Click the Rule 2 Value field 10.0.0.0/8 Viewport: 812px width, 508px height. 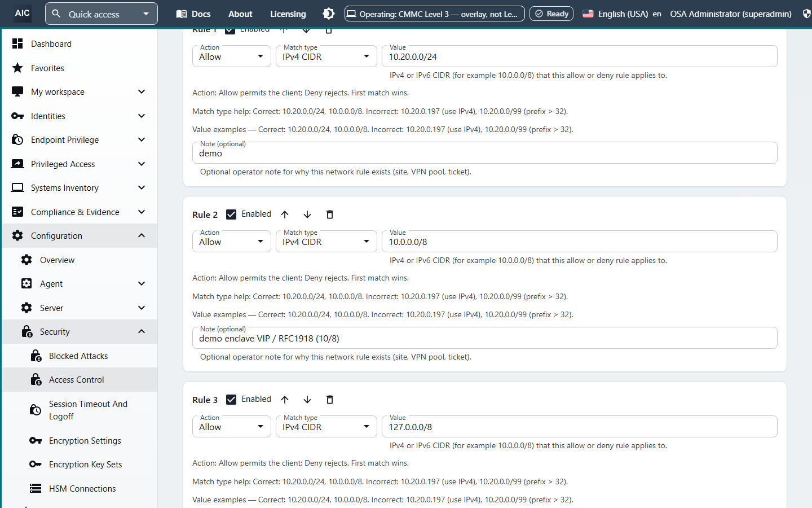(x=580, y=242)
